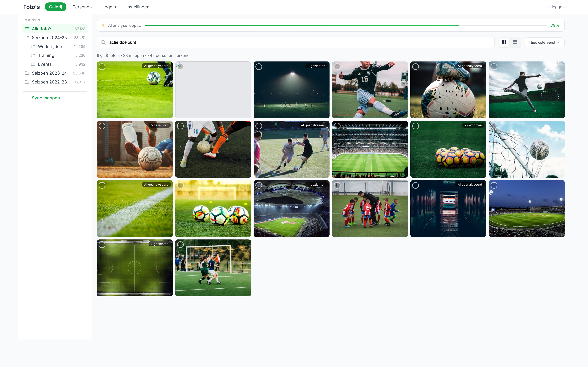The image size is (588, 367).
Task: Click the folder icon next to Seizoen 2023-24
Action: [x=27, y=73]
